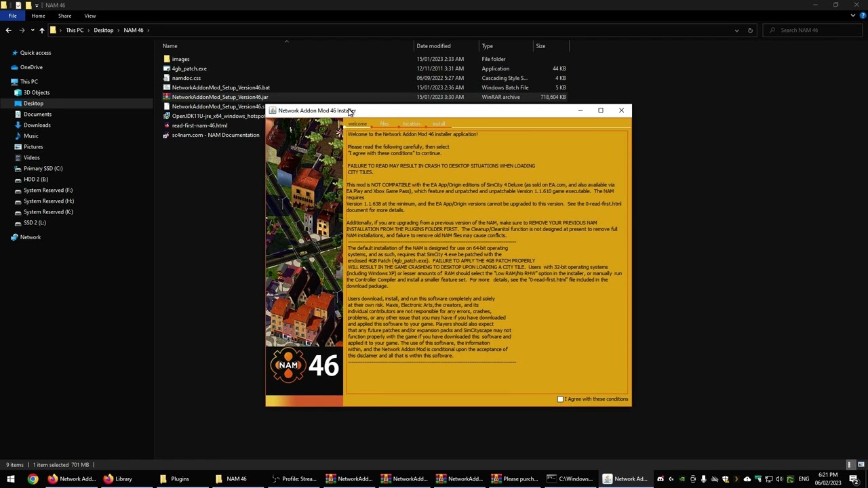Open the File menu in File Explorer
Image resolution: width=868 pixels, height=488 pixels.
click(x=12, y=16)
